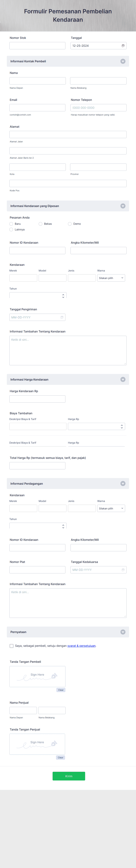Click the Tanggal date field
Viewport: 136px width, 868px height.
coord(98,46)
